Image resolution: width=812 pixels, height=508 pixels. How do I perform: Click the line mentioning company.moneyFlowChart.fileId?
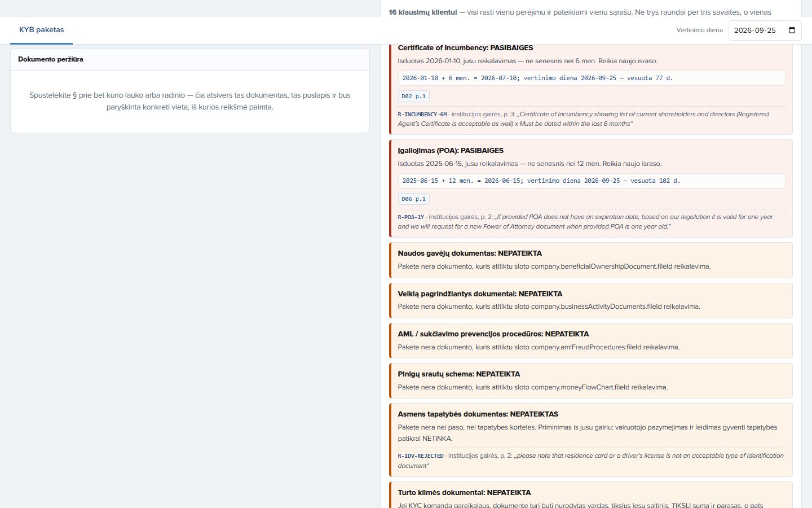[533, 387]
